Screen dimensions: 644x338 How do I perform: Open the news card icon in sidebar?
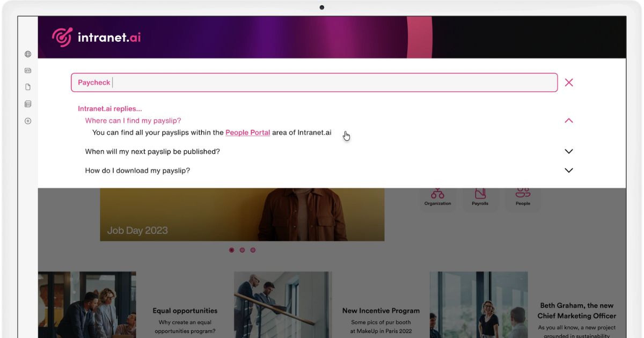point(28,70)
